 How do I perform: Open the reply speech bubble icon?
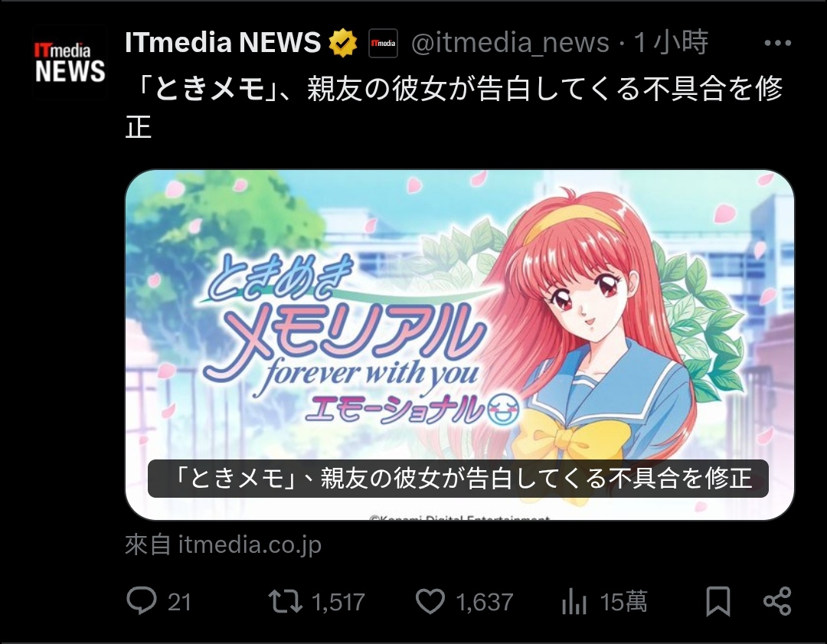click(x=142, y=601)
